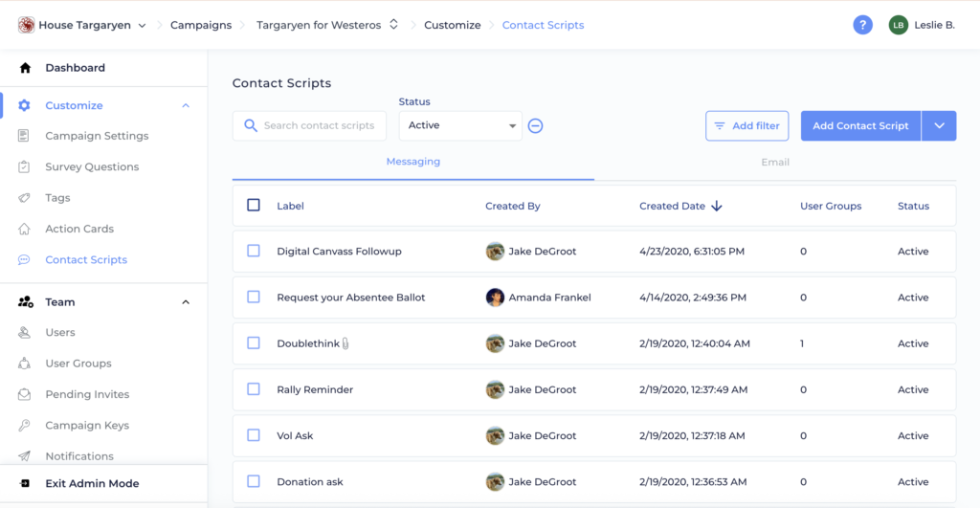Open the Status Active dropdown
Screen dimensions: 980x508
pos(460,125)
